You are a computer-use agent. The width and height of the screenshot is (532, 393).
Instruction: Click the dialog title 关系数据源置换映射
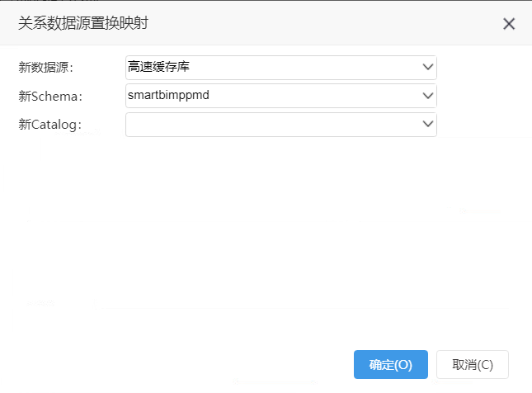(83, 23)
